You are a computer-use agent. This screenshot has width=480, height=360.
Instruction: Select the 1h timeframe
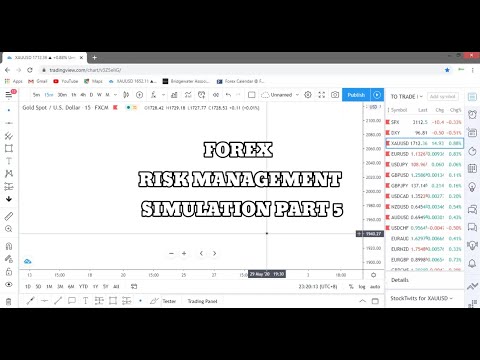coord(74,95)
